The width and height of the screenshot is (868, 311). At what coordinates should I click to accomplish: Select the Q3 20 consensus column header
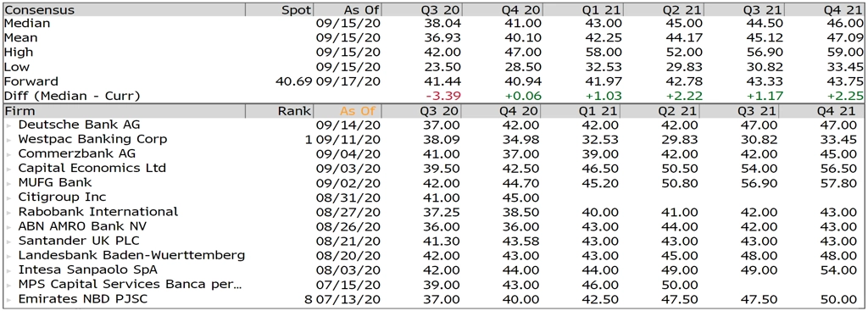(442, 10)
